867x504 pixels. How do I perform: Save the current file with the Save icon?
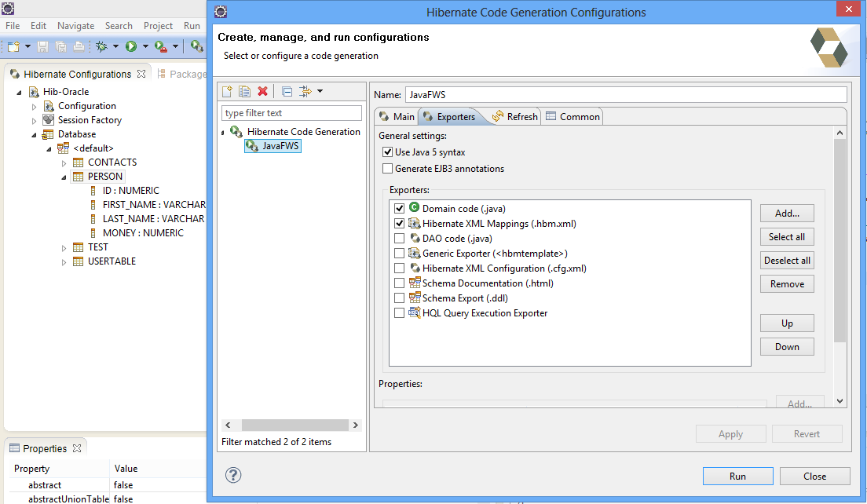pyautogui.click(x=43, y=46)
